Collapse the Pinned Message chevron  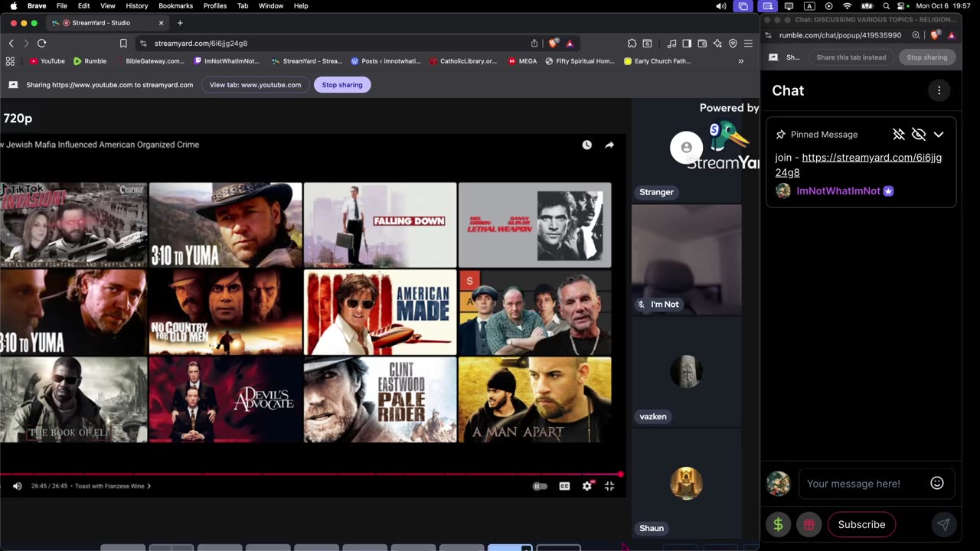939,135
